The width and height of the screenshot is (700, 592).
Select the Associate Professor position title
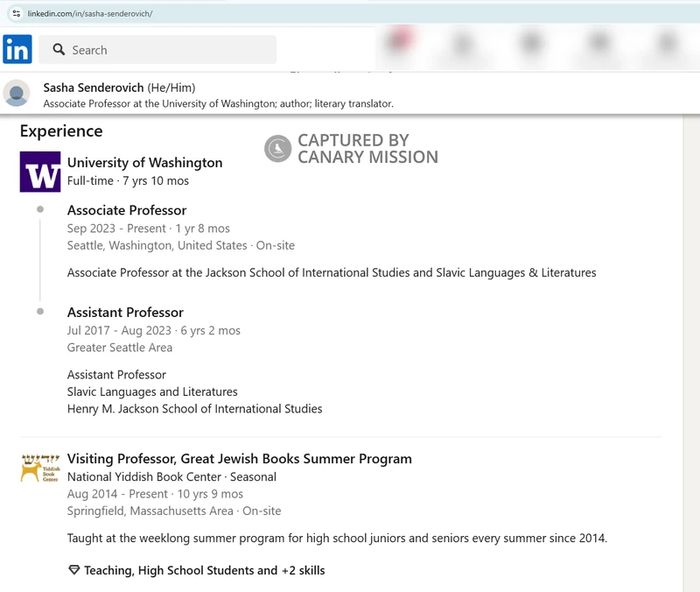(x=127, y=210)
